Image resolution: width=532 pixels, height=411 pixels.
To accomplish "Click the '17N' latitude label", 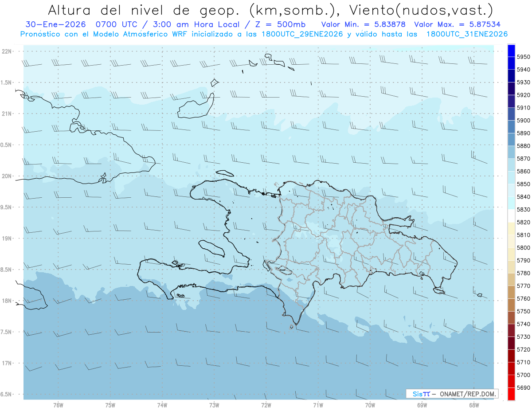I will (8, 363).
